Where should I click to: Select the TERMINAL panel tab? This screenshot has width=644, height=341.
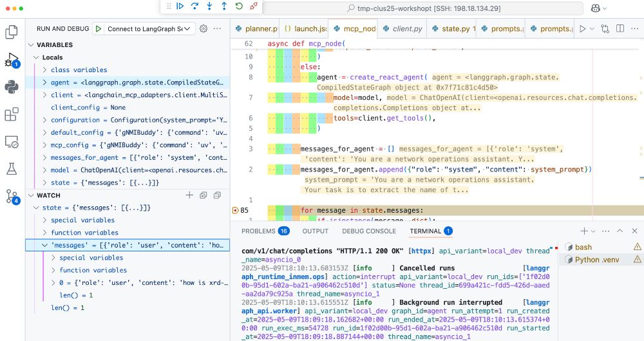[x=430, y=231]
